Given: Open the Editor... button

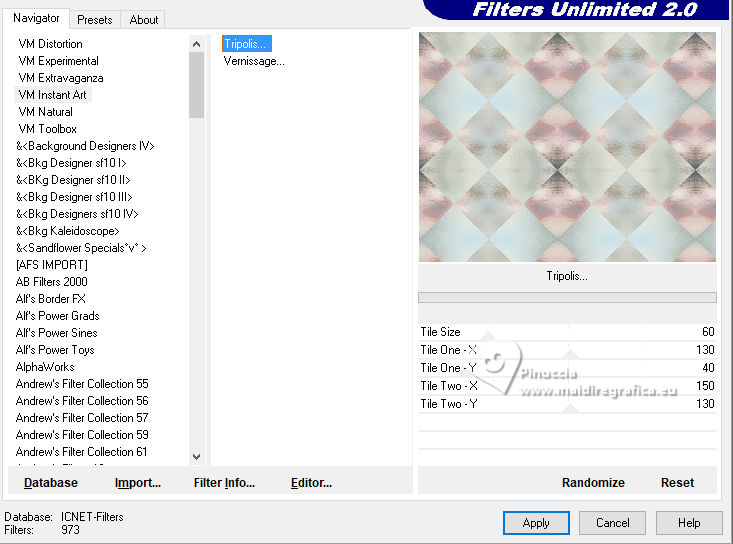Looking at the screenshot, I should coord(311,483).
